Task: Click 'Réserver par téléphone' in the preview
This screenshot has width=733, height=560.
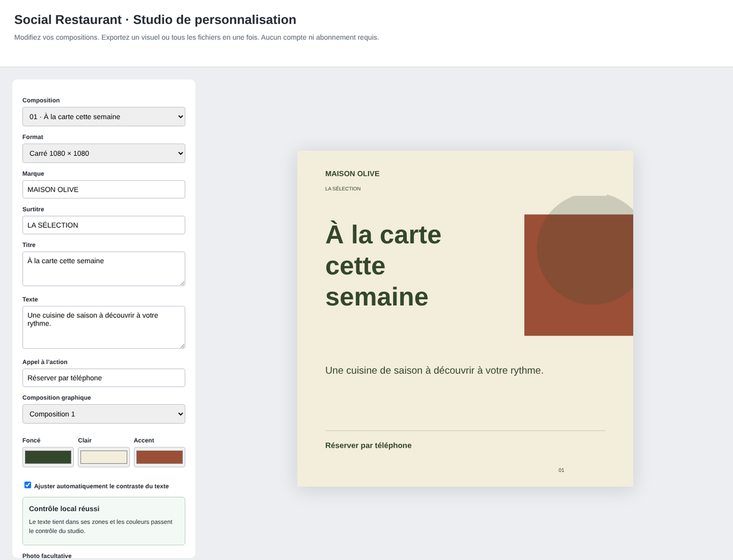Action: click(368, 445)
